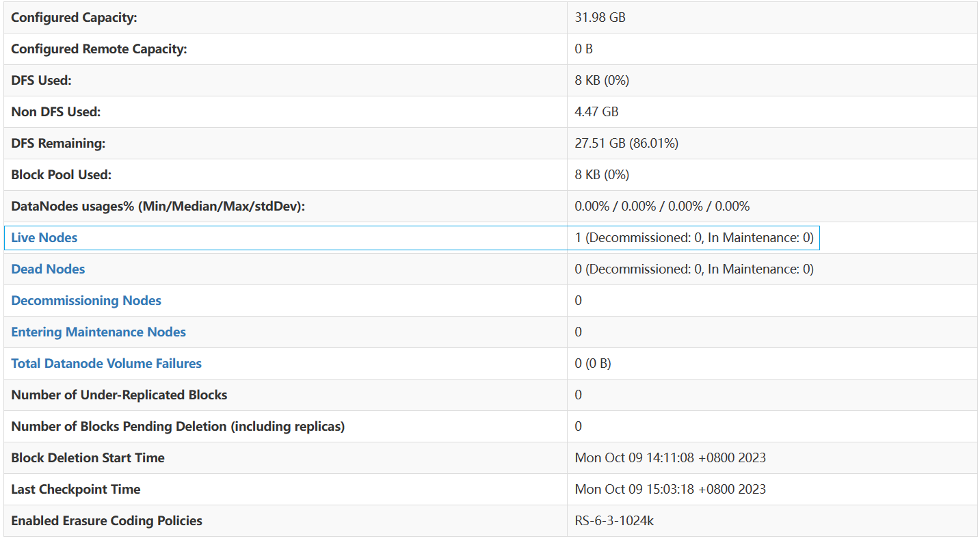Image resolution: width=980 pixels, height=545 pixels.
Task: Select the Block Pool Used label
Action: 62,175
